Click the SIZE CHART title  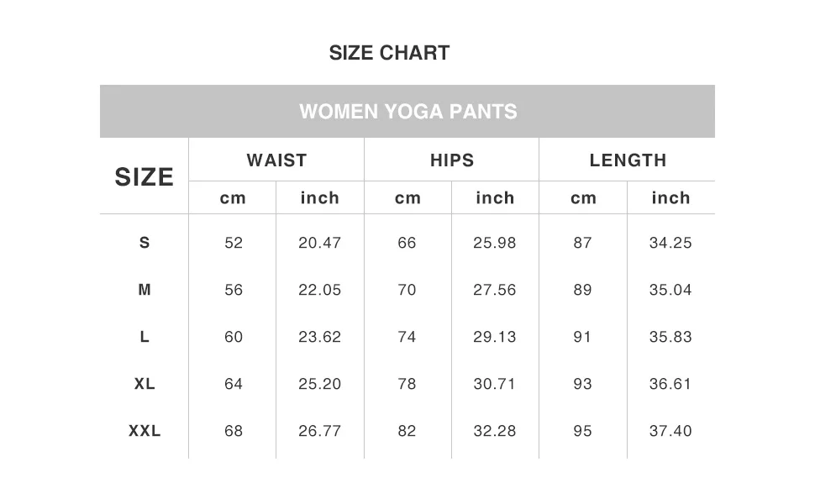[x=389, y=53]
